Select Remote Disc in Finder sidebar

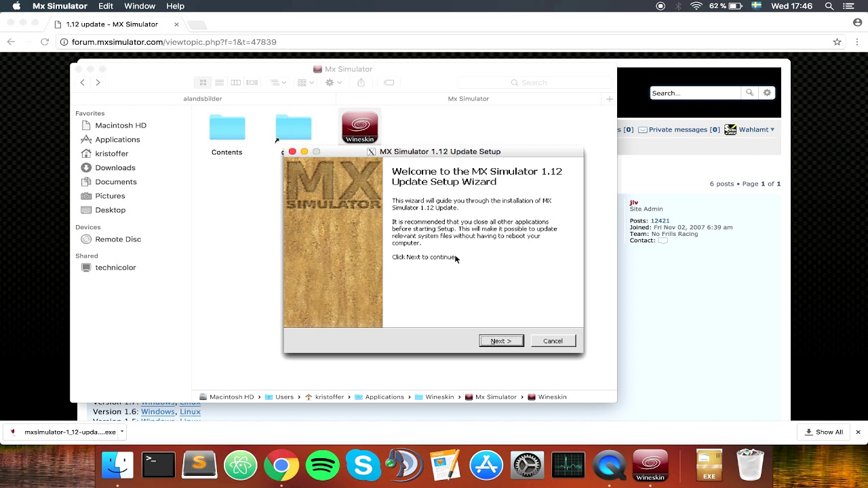point(118,239)
